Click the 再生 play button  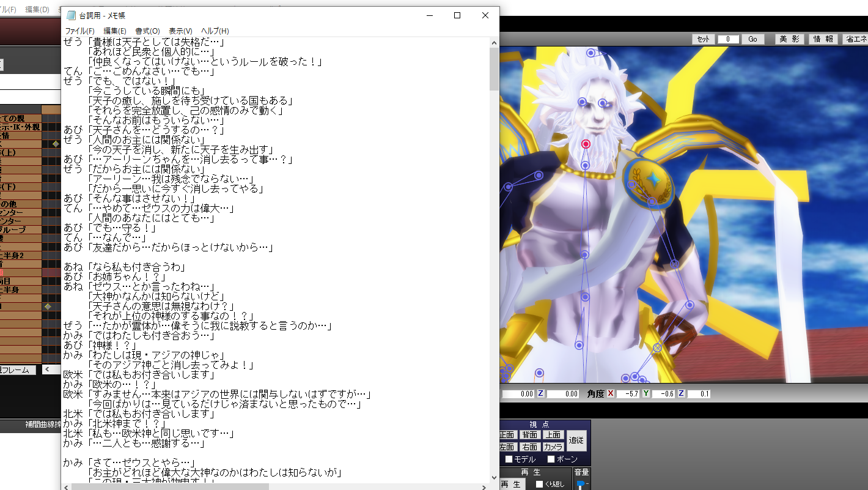[511, 484]
